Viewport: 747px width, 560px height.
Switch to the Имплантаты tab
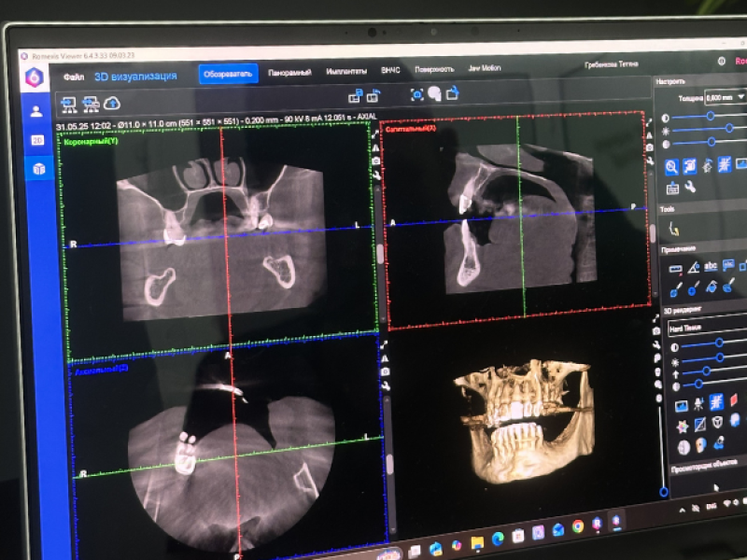(x=346, y=72)
